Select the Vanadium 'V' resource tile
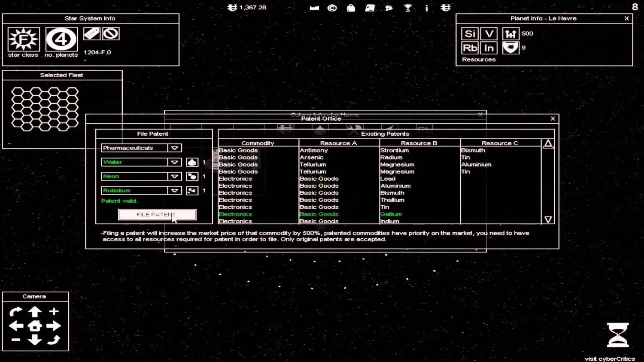This screenshot has width=644, height=362. tap(489, 33)
